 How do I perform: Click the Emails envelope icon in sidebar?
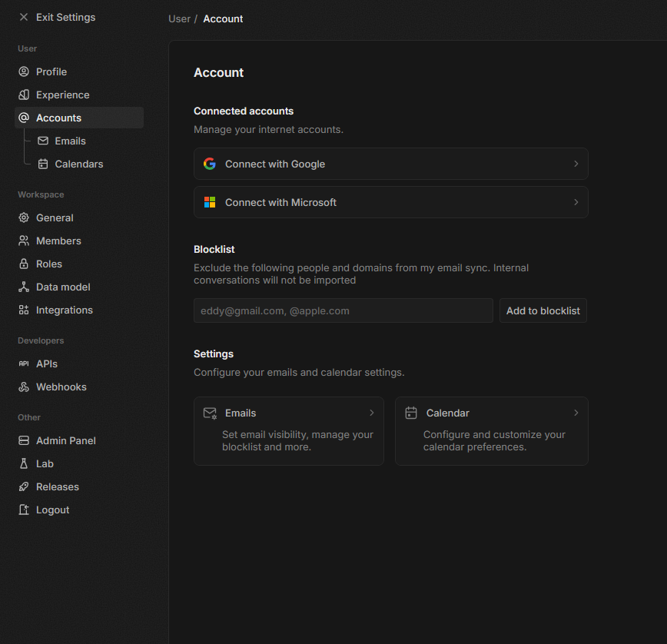pos(43,141)
